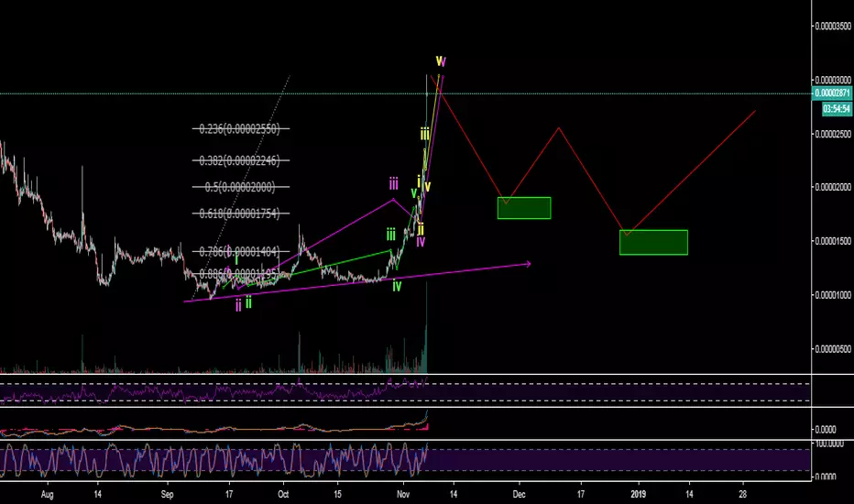This screenshot has height=504, width=854.
Task: Click the 28 date label on time axis
Action: click(743, 495)
